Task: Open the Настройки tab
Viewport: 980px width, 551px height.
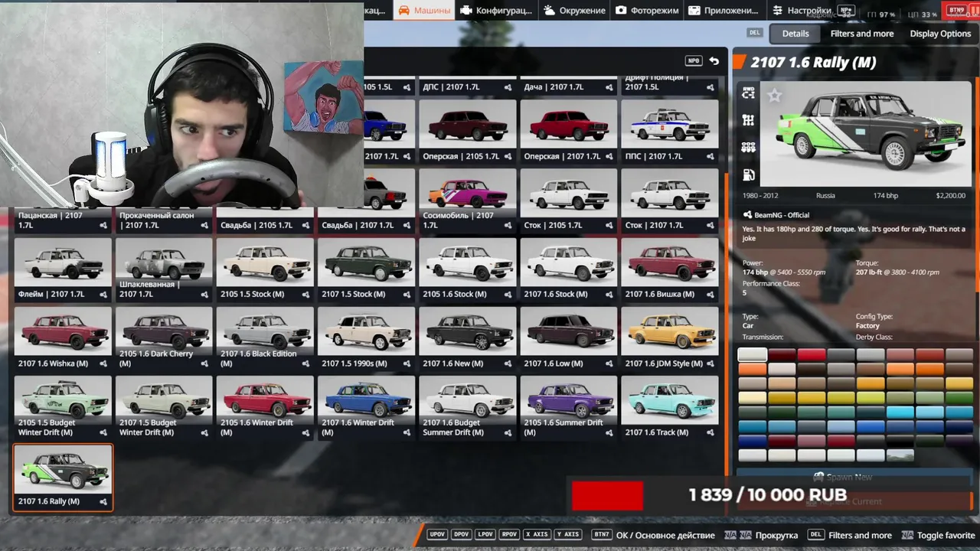Action: pyautogui.click(x=802, y=11)
